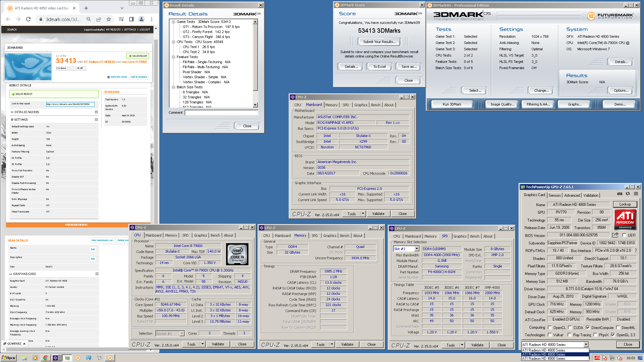644x362 pixels.
Task: Open Chrome's zoom magnifier icon in the address bar
Action: coord(89,19)
